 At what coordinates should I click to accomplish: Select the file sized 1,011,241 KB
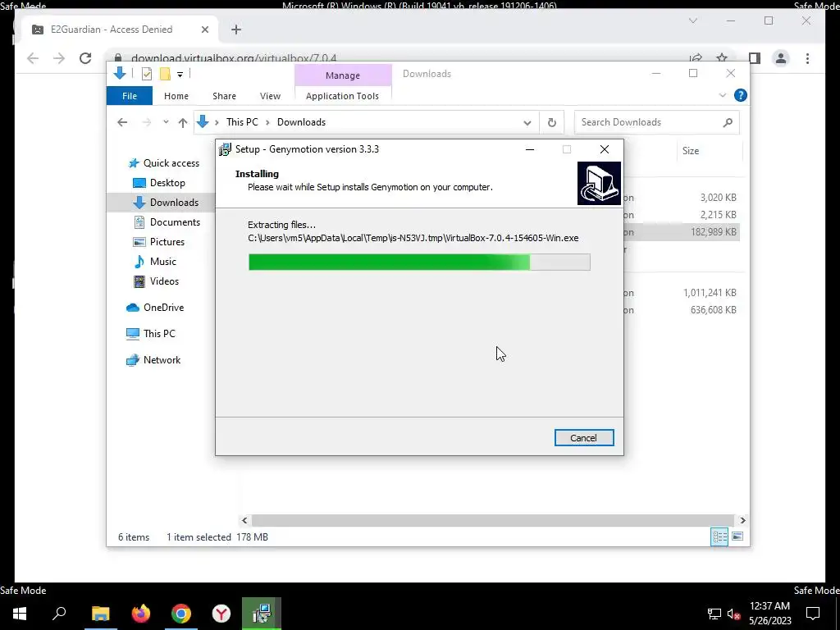[x=710, y=293]
